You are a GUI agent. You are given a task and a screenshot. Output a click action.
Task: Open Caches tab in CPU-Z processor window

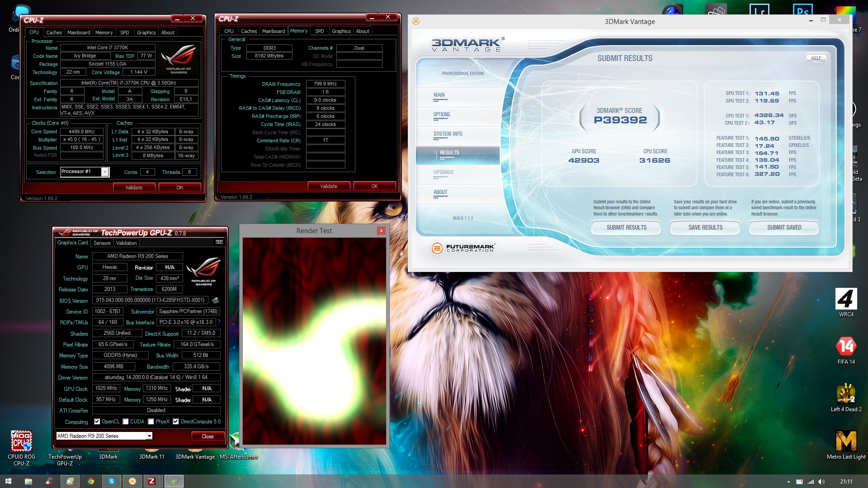point(54,33)
